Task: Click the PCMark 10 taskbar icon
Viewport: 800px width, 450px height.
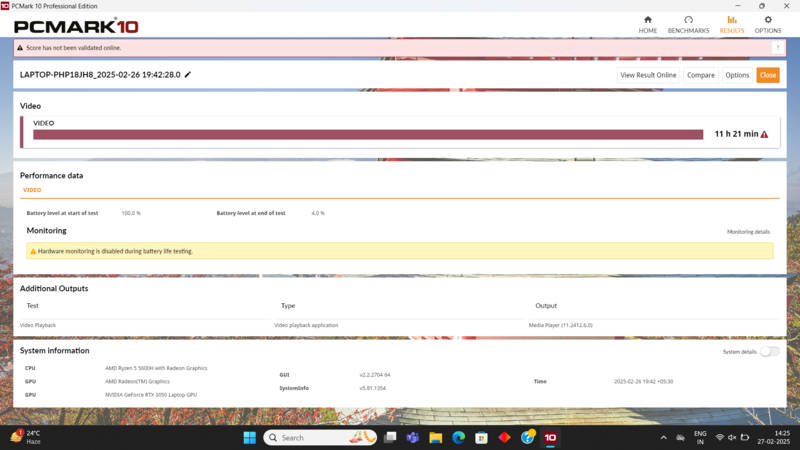Action: [x=550, y=437]
